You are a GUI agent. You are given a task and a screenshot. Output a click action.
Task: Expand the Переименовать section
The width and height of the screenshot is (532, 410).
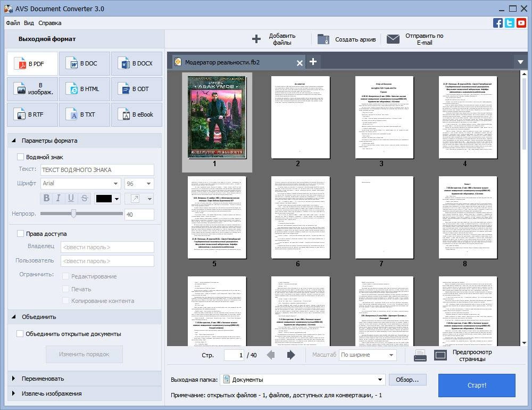pos(14,379)
